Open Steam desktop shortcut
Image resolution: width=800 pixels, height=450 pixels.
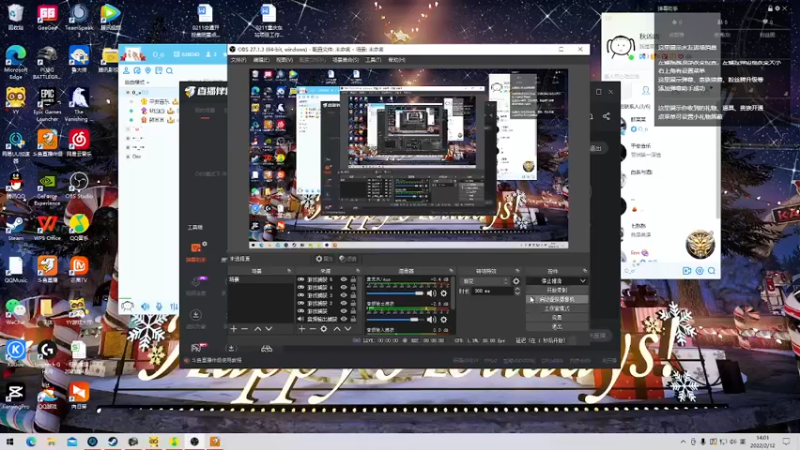[15, 228]
